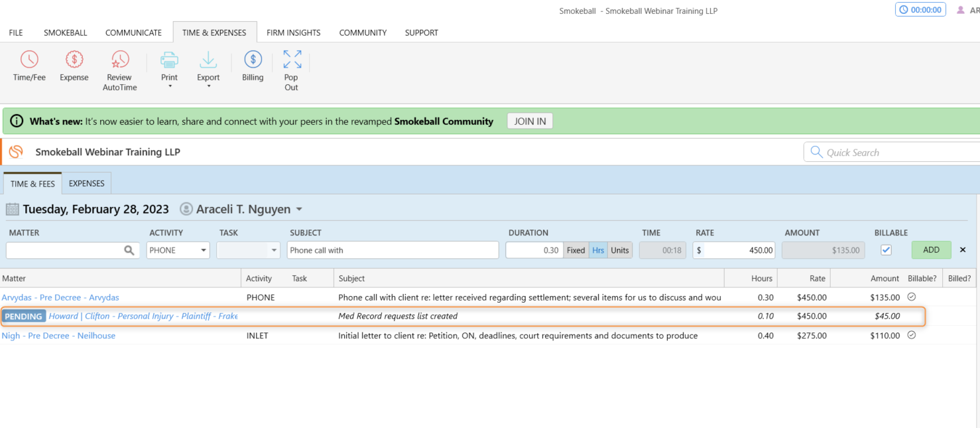This screenshot has width=980, height=428.
Task: Click billable check mark for Nigh row
Action: tap(912, 335)
